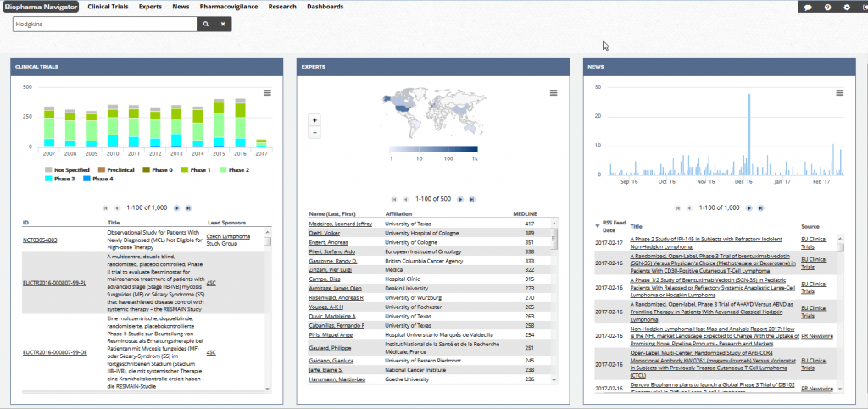The width and height of the screenshot is (868, 409).
Task: Open the chat messages icon
Action: (x=808, y=8)
